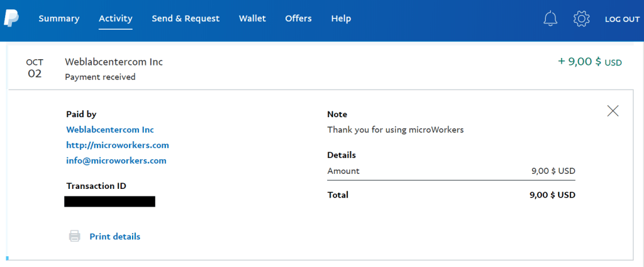Click the OCT 02 transaction date

(35, 68)
